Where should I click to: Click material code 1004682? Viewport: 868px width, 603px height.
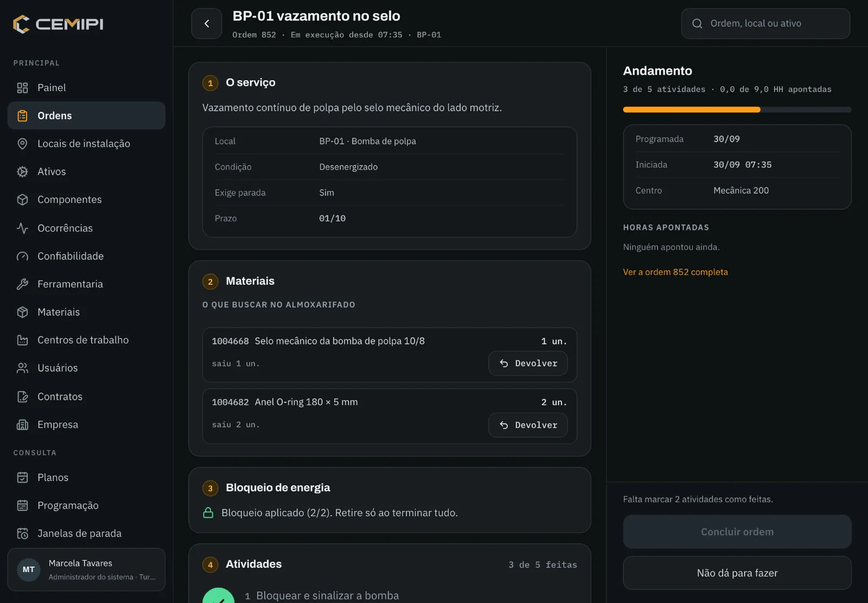coord(230,402)
